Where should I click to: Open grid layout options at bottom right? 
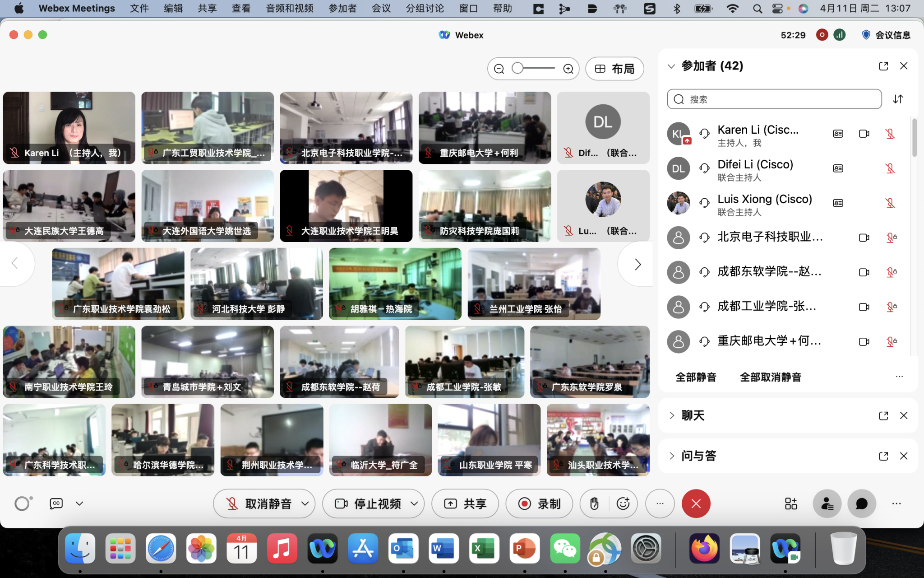(790, 503)
